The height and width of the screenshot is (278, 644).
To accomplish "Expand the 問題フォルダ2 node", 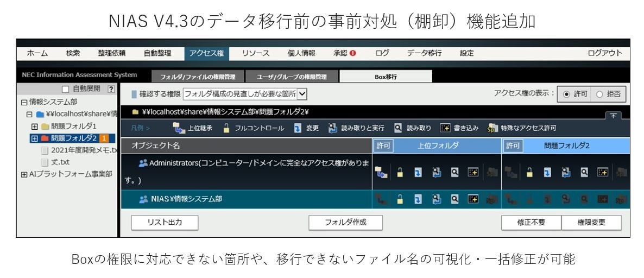I will pyautogui.click(x=35, y=138).
